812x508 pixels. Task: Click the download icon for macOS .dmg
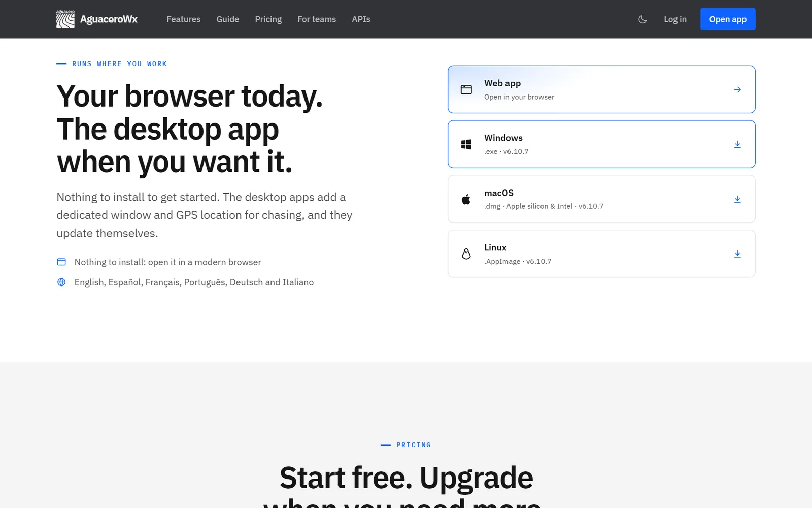click(x=737, y=199)
